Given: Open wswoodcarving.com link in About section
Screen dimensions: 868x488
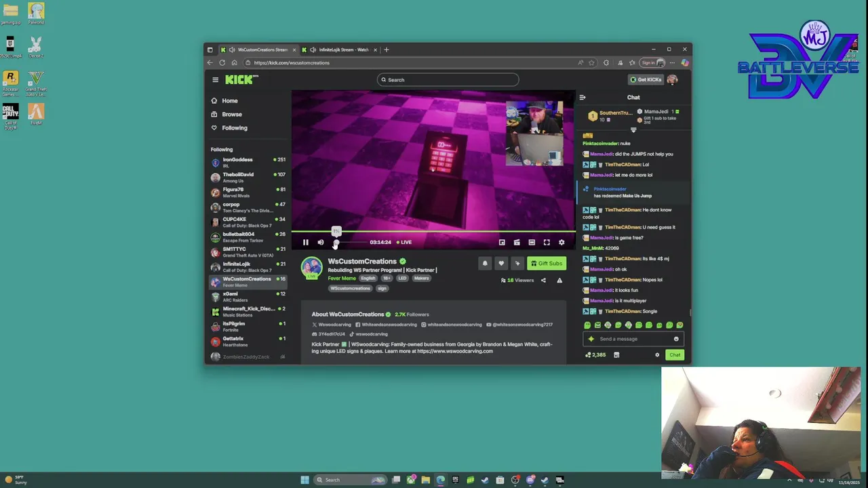Looking at the screenshot, I should 455,351.
